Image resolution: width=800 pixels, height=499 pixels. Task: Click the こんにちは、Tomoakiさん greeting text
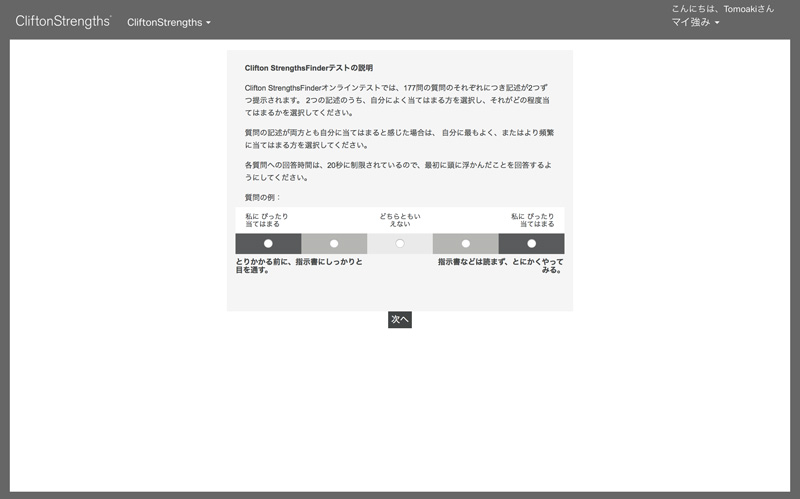click(x=722, y=9)
